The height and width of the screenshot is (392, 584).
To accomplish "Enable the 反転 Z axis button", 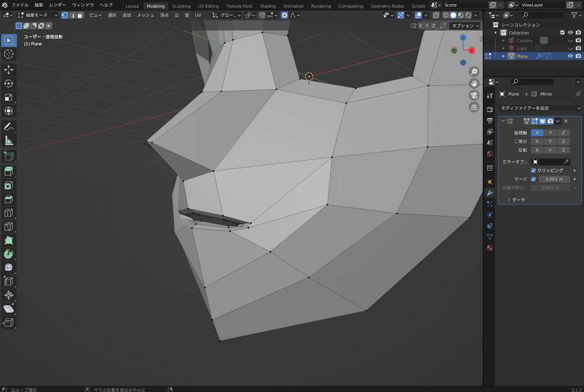I will click(563, 150).
